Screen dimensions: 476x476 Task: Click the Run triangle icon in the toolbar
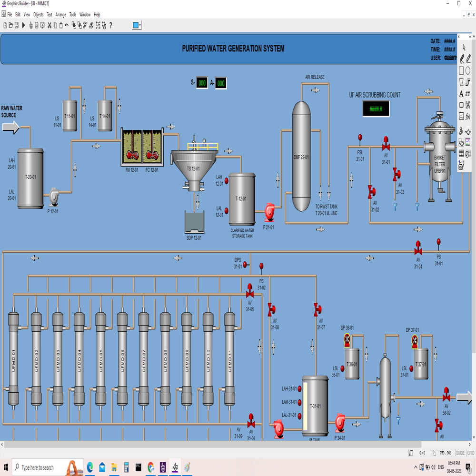(x=23, y=25)
